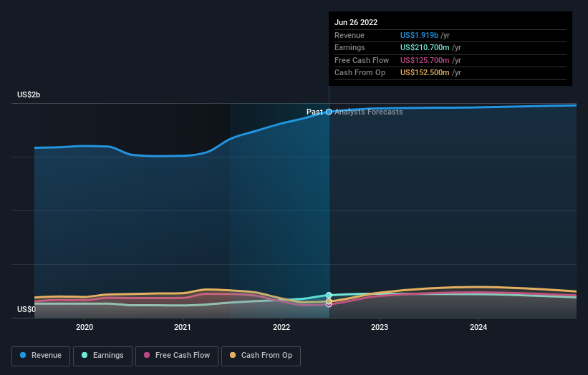The width and height of the screenshot is (588, 375).
Task: Click the US$210.700m earnings value
Action: coord(425,47)
